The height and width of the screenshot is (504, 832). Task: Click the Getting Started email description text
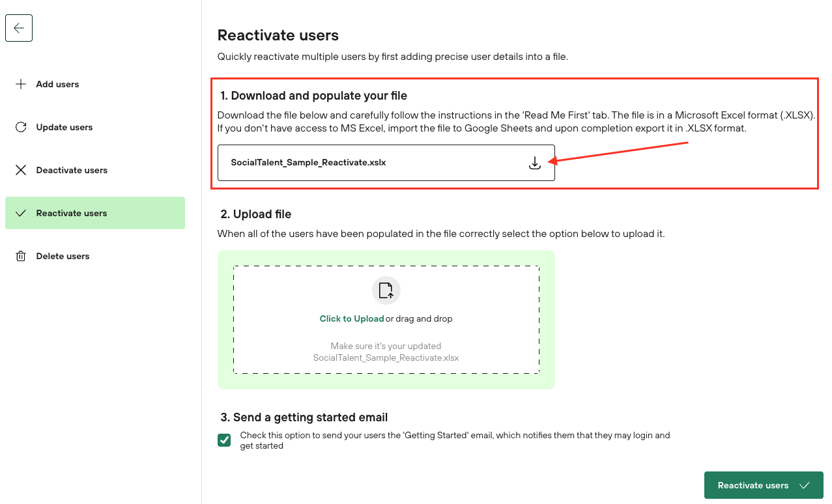(x=455, y=440)
